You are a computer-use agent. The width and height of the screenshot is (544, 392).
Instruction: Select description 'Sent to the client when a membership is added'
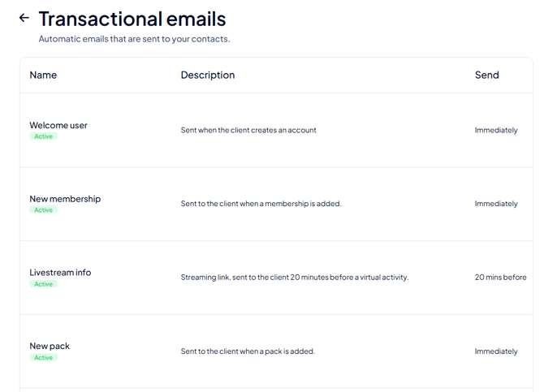click(261, 204)
